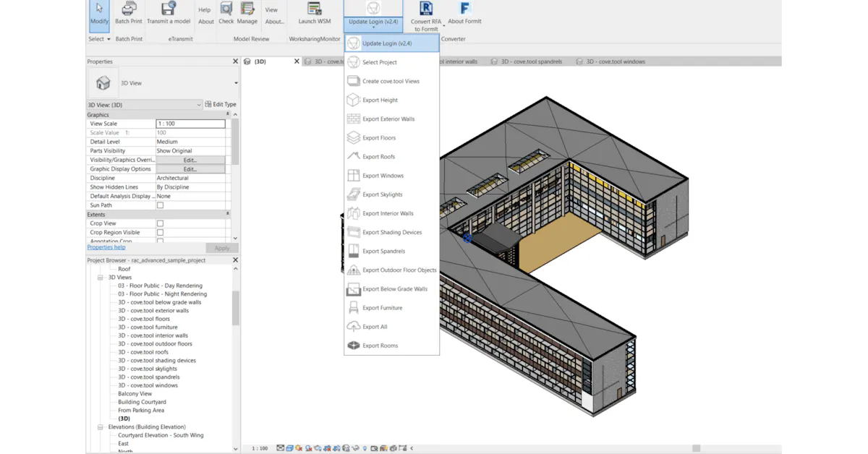Screen dimensions: 868x454
Task: Click the Export Below Grade Walls icon
Action: click(353, 288)
